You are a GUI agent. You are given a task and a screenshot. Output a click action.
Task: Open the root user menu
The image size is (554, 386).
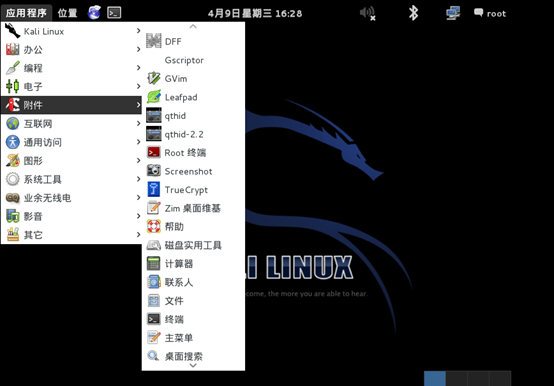[x=490, y=13]
